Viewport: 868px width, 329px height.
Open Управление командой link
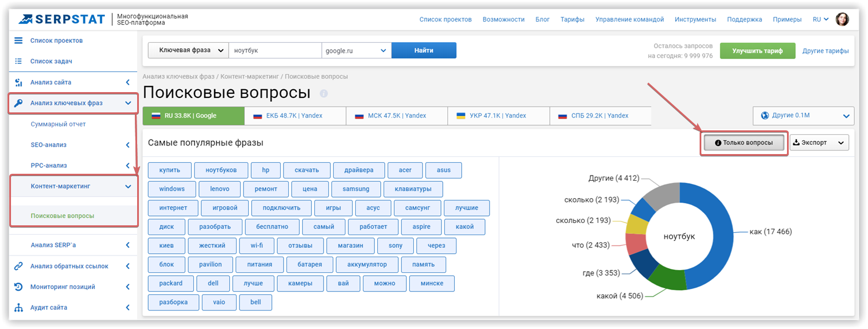click(x=630, y=19)
